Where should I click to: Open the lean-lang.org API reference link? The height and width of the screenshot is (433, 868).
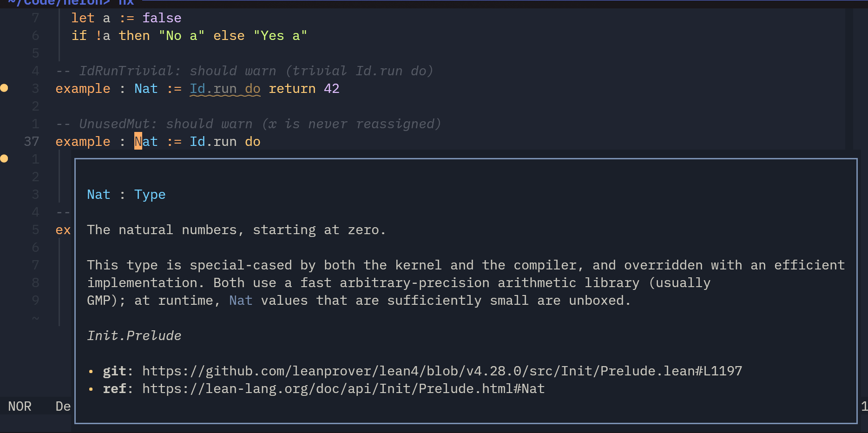(343, 389)
